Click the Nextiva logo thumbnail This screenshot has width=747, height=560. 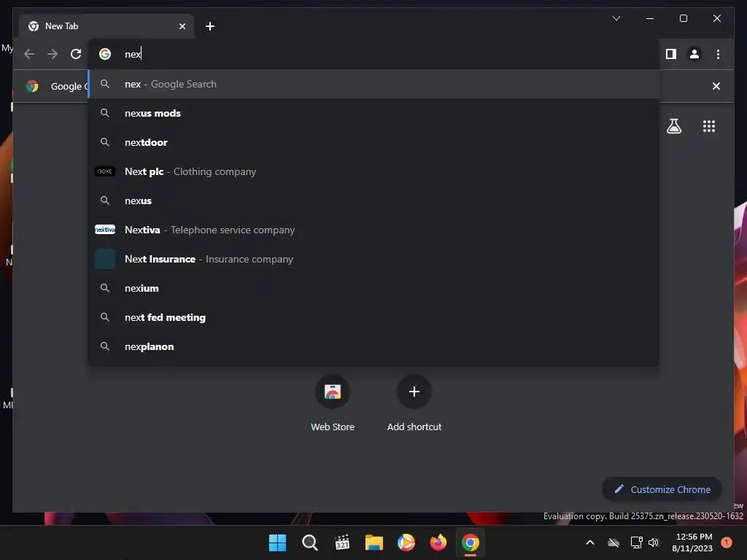(x=105, y=230)
